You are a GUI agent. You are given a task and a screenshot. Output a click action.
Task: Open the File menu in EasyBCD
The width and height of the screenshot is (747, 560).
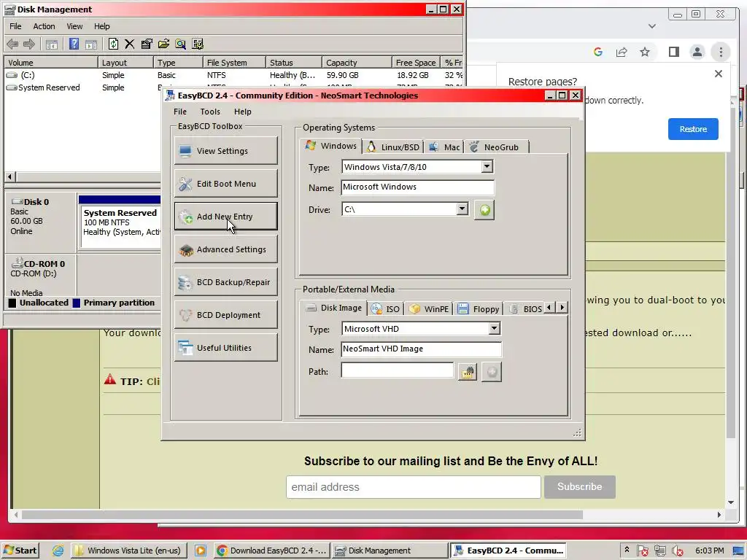pyautogui.click(x=180, y=112)
